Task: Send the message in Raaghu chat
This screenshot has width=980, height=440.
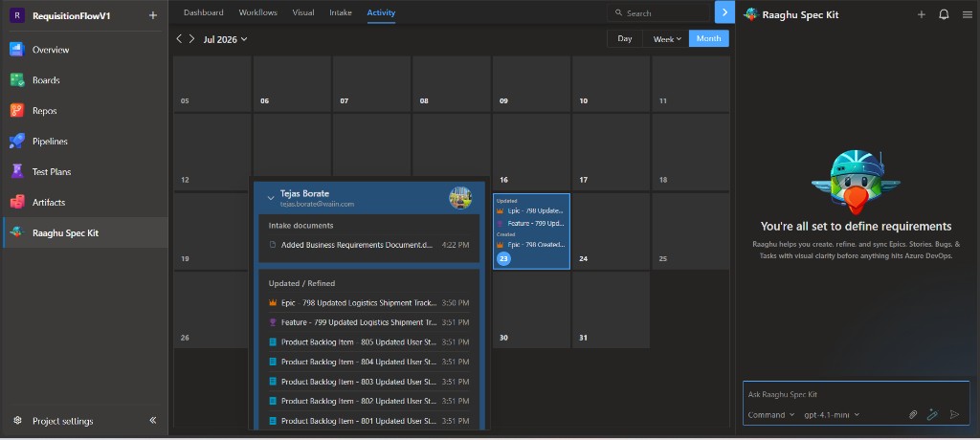Action: pos(954,414)
